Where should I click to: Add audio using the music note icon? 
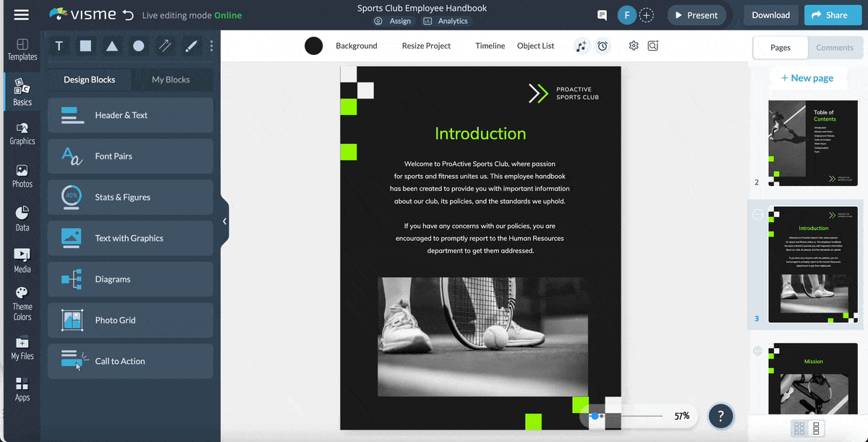[582, 46]
